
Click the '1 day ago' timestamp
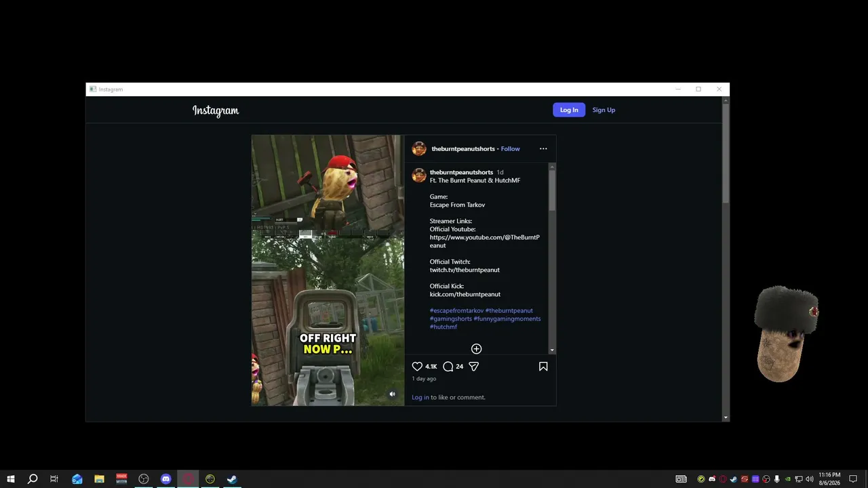424,379
